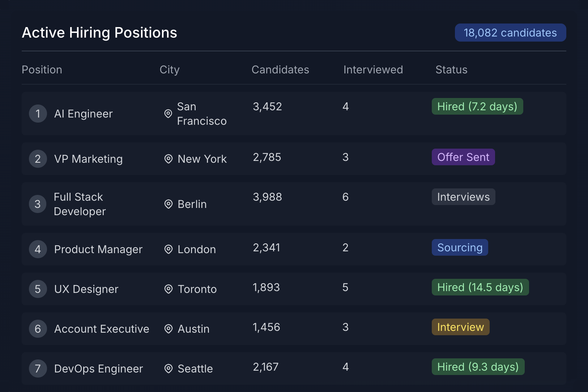Click the Hired (14.5 days) badge for UX Designer

tap(480, 287)
